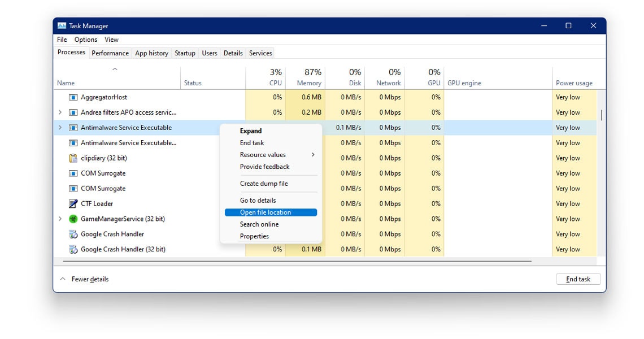
Task: Select the first COM Surrogate process icon
Action: pos(74,173)
